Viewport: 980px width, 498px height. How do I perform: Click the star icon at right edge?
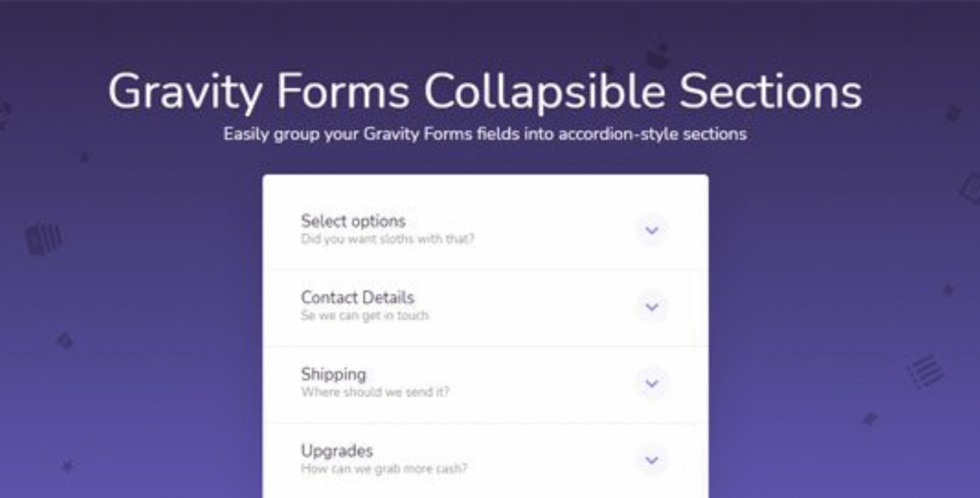pos(949,290)
